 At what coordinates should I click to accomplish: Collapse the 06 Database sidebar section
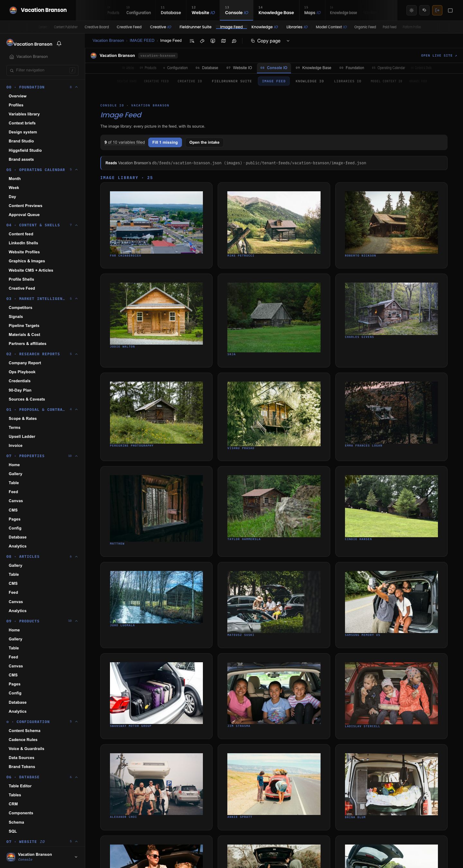coord(76,777)
